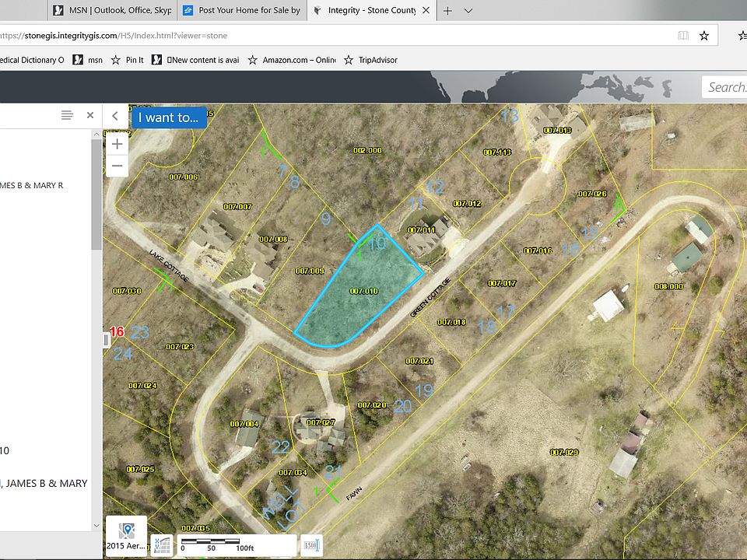Open the 'I want to...' menu

(169, 117)
